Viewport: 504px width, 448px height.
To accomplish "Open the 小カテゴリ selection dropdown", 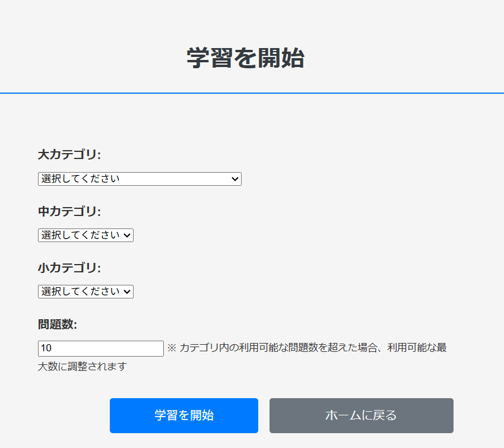I will tap(85, 291).
